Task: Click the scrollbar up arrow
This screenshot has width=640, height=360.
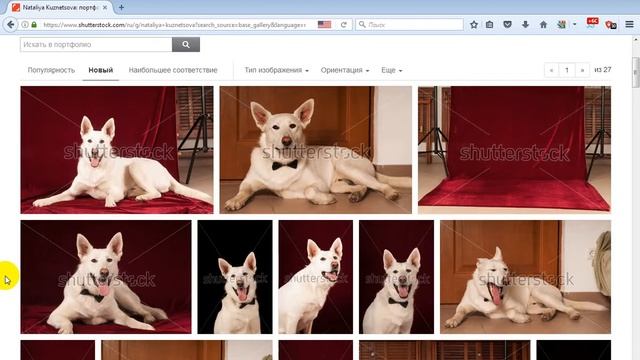Action: pyautogui.click(x=636, y=40)
